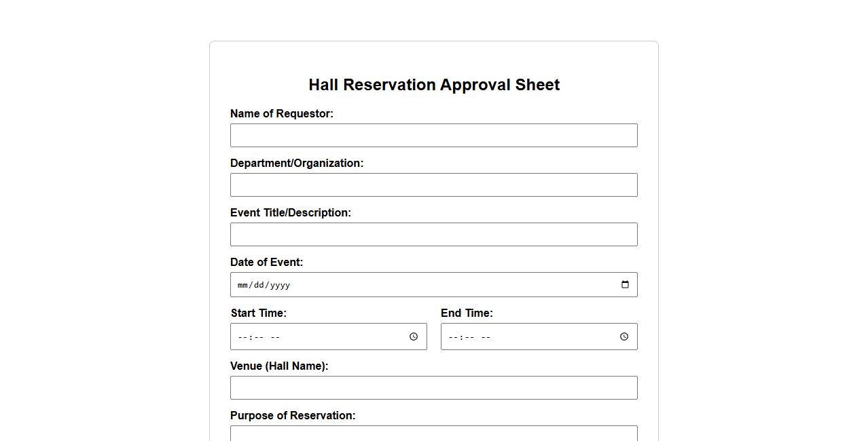868x441 pixels.
Task: Select the AM/PM segment of End Time
Action: pos(486,337)
